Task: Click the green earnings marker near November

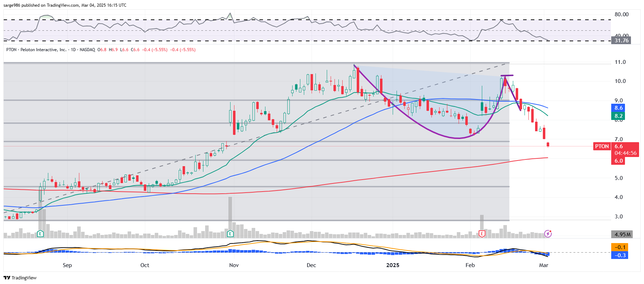Action: click(x=230, y=234)
